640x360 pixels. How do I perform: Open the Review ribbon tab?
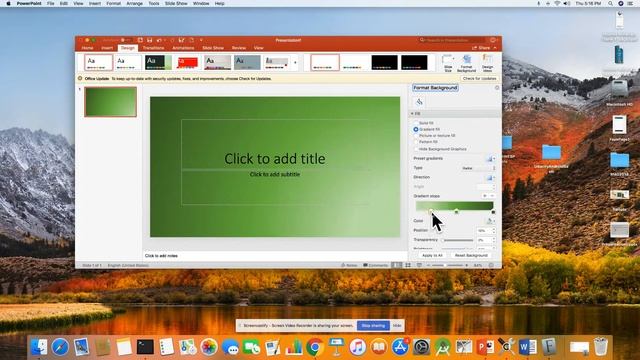[x=239, y=48]
